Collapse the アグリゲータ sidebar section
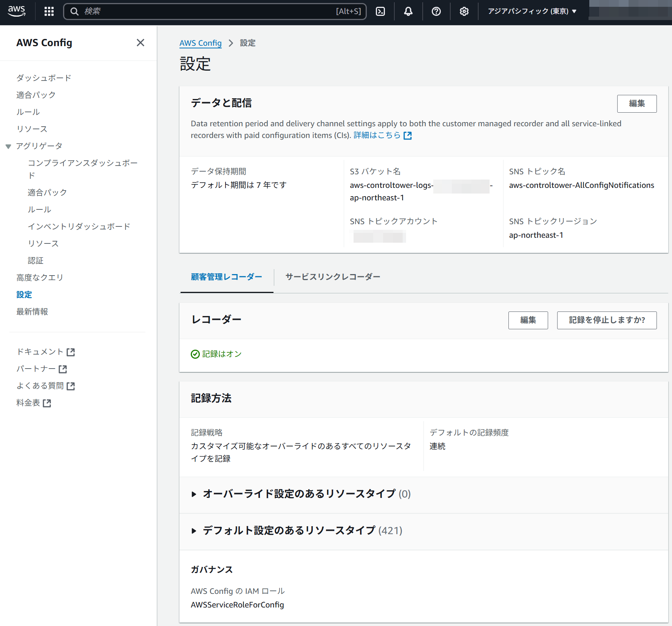 pos(8,146)
